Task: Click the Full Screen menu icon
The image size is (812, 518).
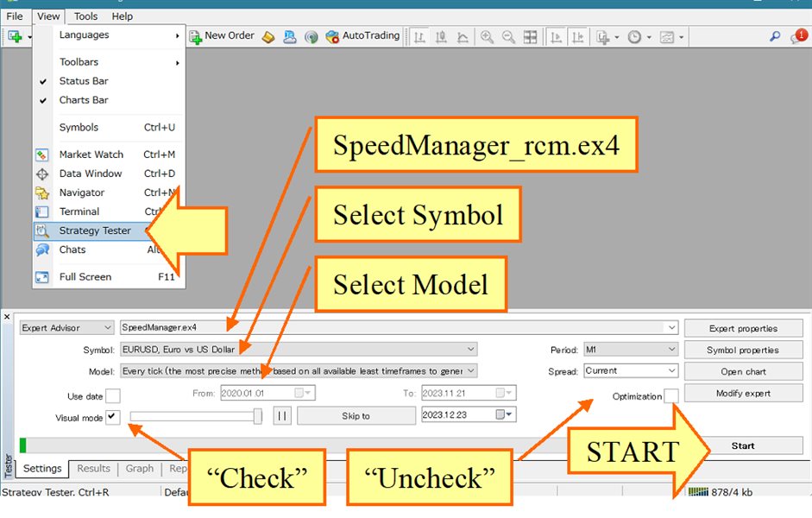Action: coord(42,278)
